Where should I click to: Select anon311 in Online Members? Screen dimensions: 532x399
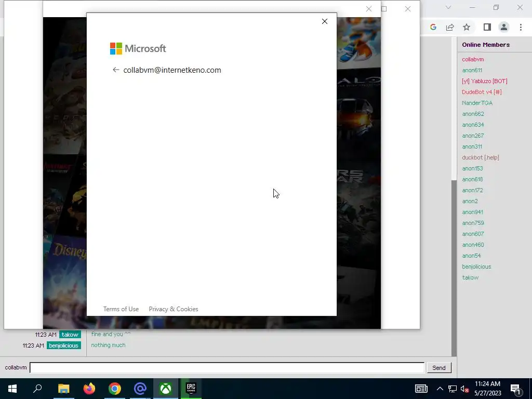tap(472, 147)
